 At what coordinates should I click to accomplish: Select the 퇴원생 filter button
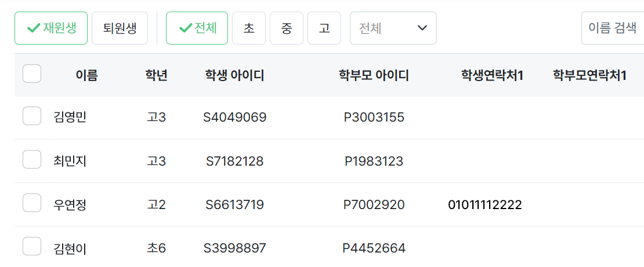click(120, 28)
